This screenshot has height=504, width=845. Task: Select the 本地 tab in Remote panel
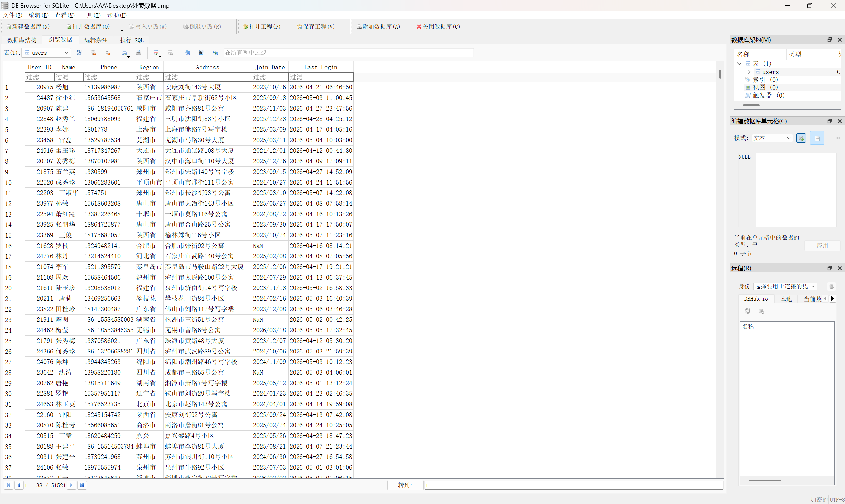[786, 299]
